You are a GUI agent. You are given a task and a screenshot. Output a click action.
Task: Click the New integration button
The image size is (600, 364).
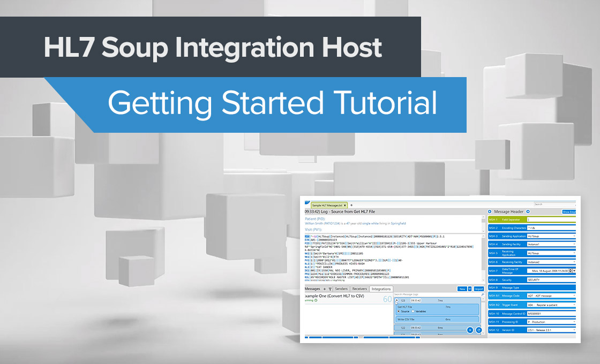[x=462, y=289]
